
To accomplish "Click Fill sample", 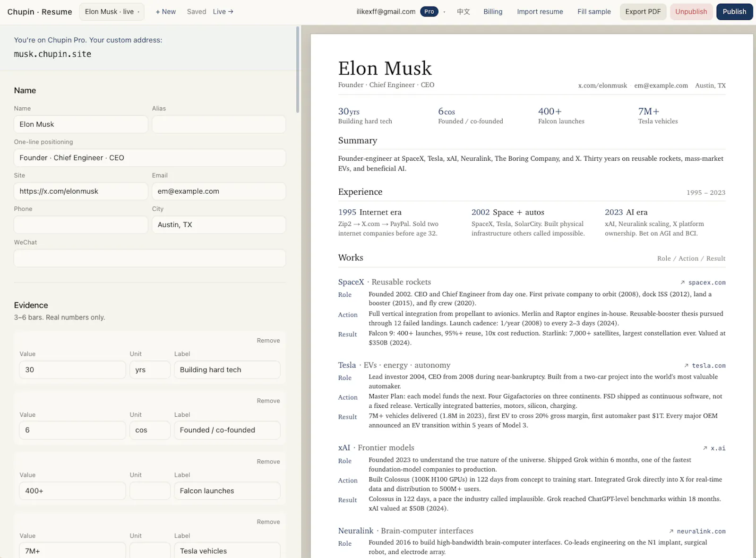I will [594, 12].
